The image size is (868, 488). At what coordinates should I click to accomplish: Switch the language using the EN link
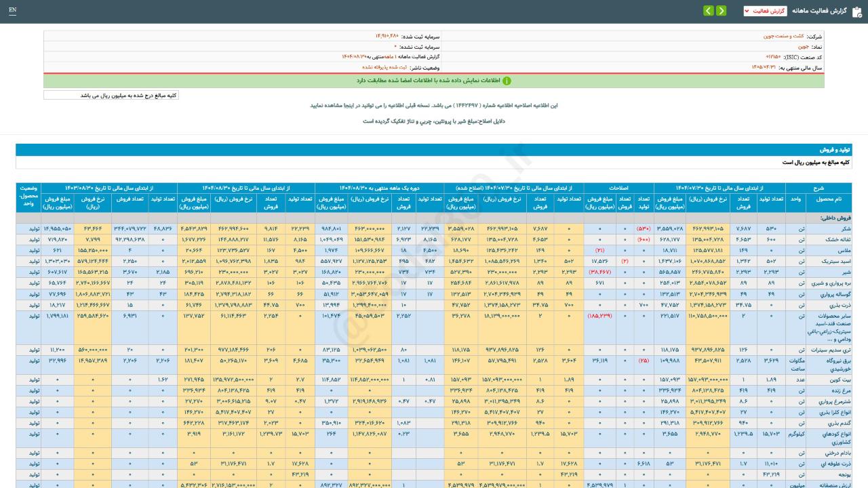pyautogui.click(x=12, y=10)
